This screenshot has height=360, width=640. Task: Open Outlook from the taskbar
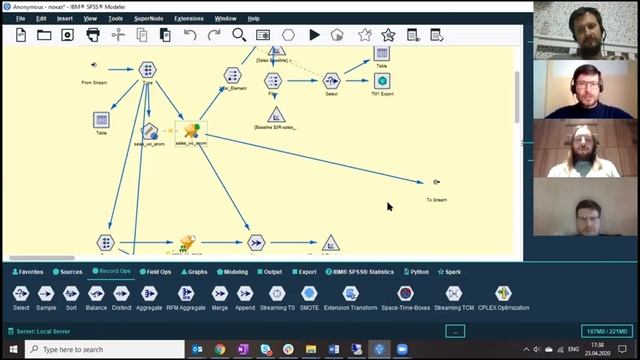(197, 349)
